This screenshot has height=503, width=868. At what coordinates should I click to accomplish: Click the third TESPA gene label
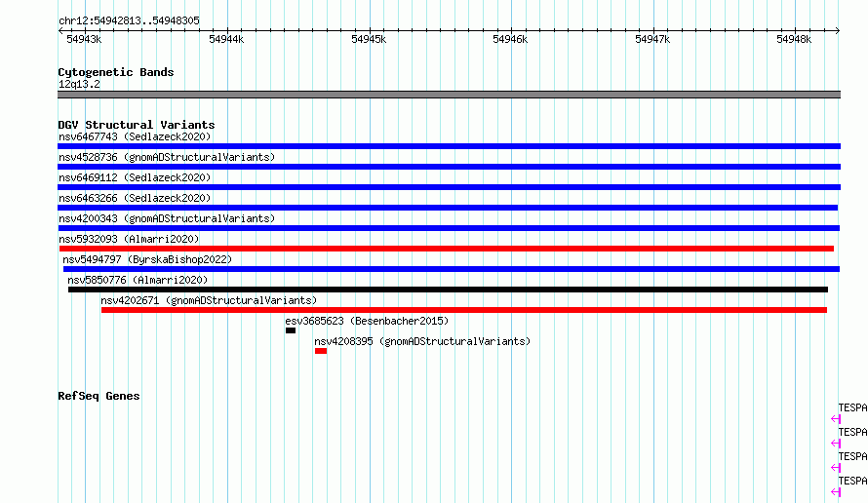point(853,456)
